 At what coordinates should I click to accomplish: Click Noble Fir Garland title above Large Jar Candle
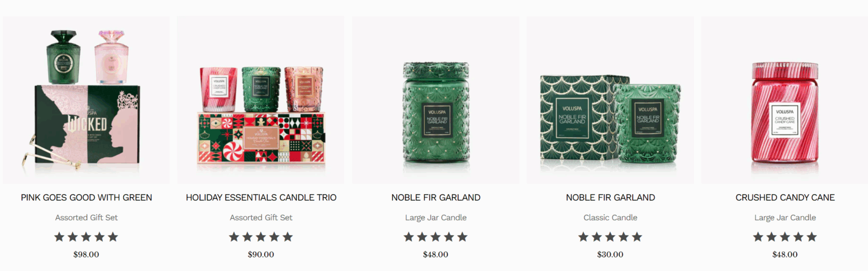point(436,197)
